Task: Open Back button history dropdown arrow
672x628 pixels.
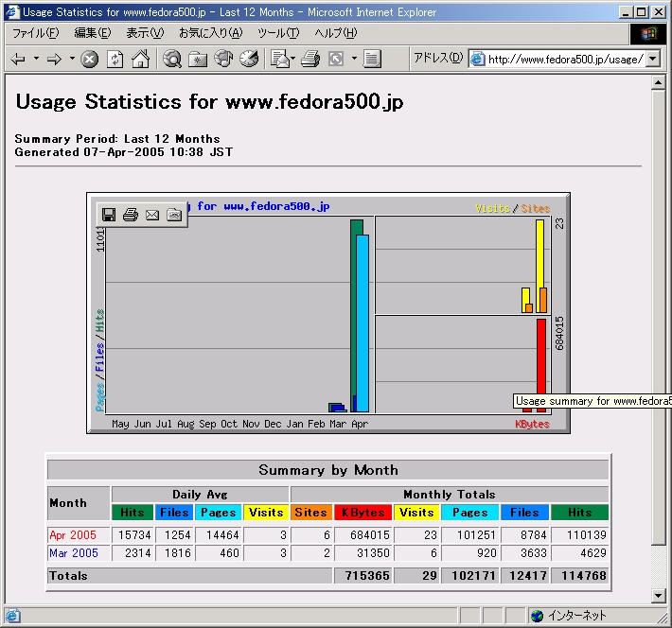Action: tap(36, 59)
